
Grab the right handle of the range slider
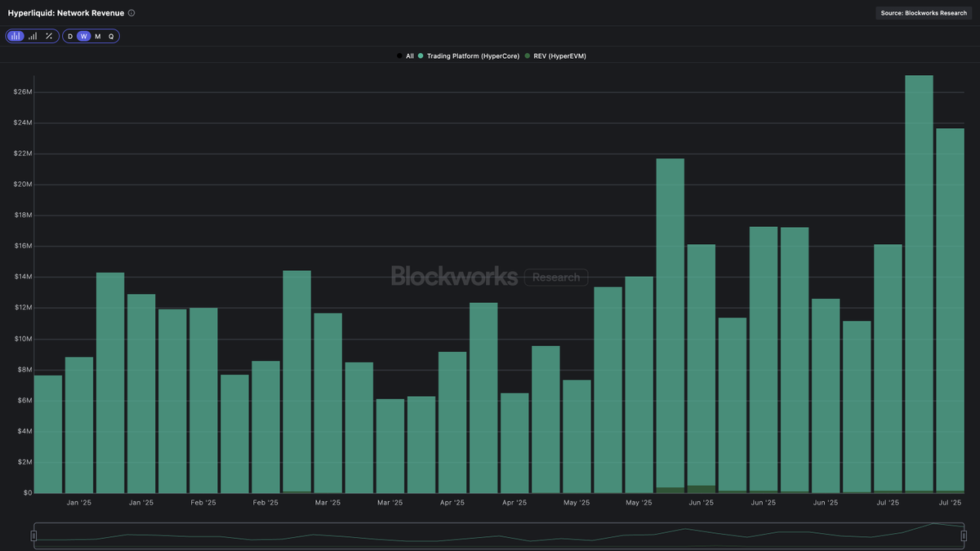[x=964, y=535]
